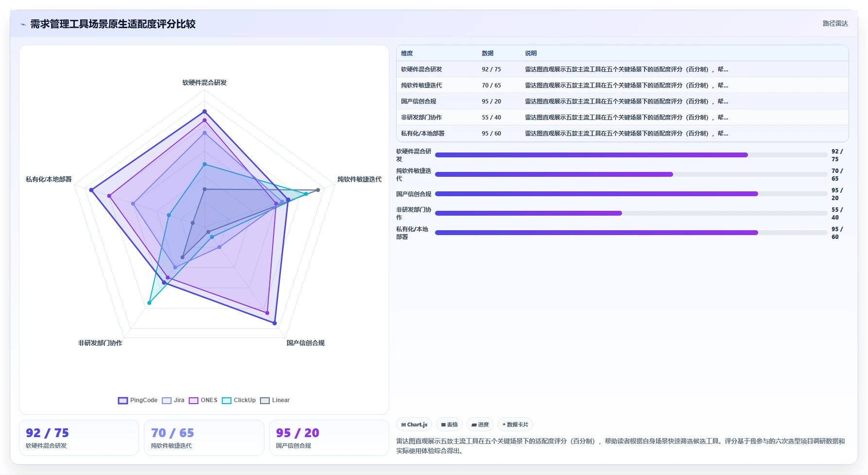Click the 数据卡片 tag chip

[515, 424]
